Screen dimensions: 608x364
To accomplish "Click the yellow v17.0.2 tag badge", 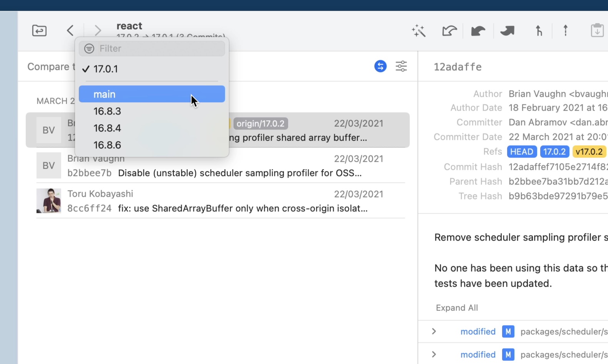I will [x=589, y=152].
